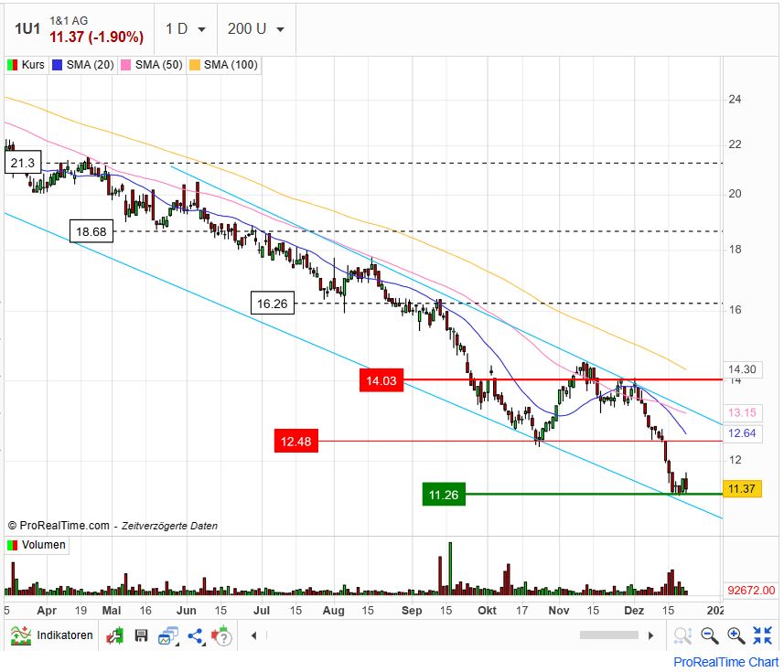
Task: Click the floppy disk save icon
Action: [142, 635]
